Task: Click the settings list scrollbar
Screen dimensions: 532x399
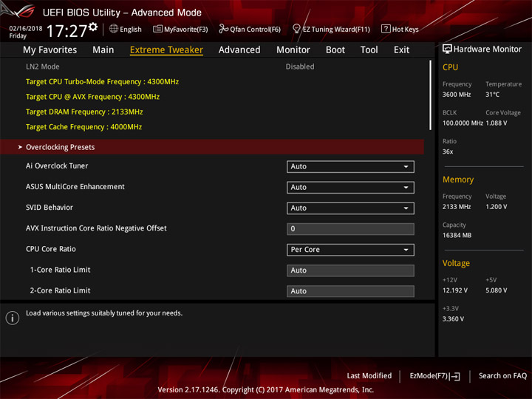Action: click(x=431, y=95)
